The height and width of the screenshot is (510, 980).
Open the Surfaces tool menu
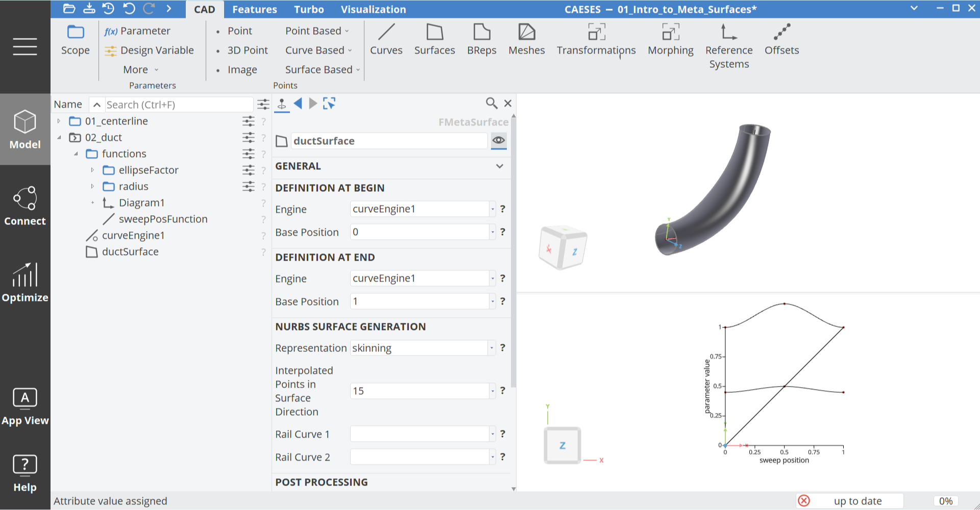pyautogui.click(x=434, y=39)
